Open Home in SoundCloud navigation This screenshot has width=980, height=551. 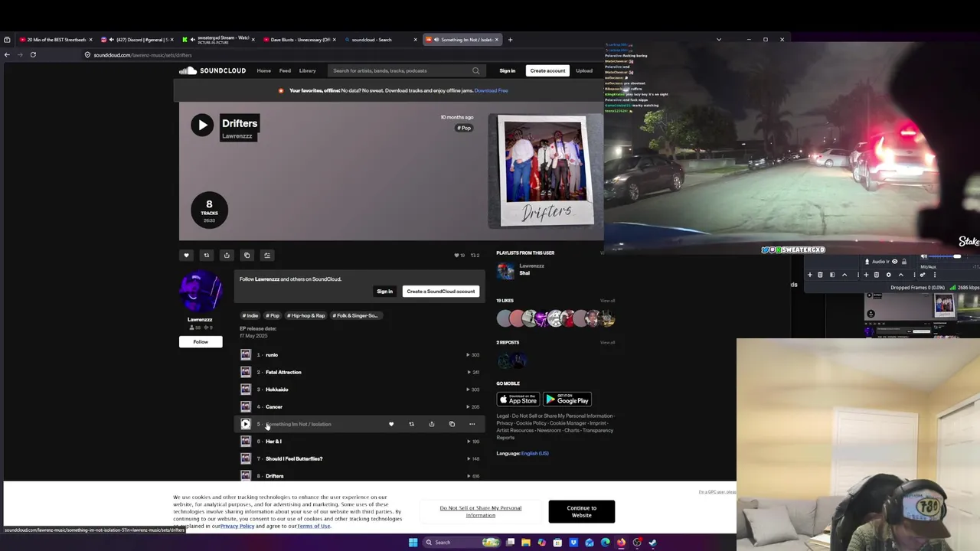(x=263, y=70)
